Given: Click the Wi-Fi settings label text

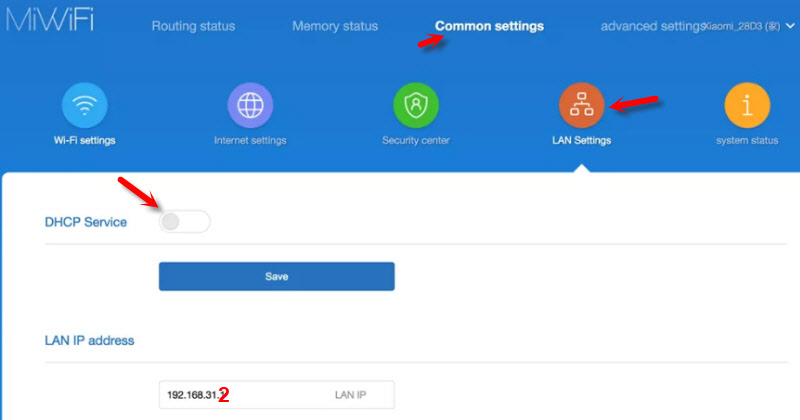Looking at the screenshot, I should click(x=85, y=140).
